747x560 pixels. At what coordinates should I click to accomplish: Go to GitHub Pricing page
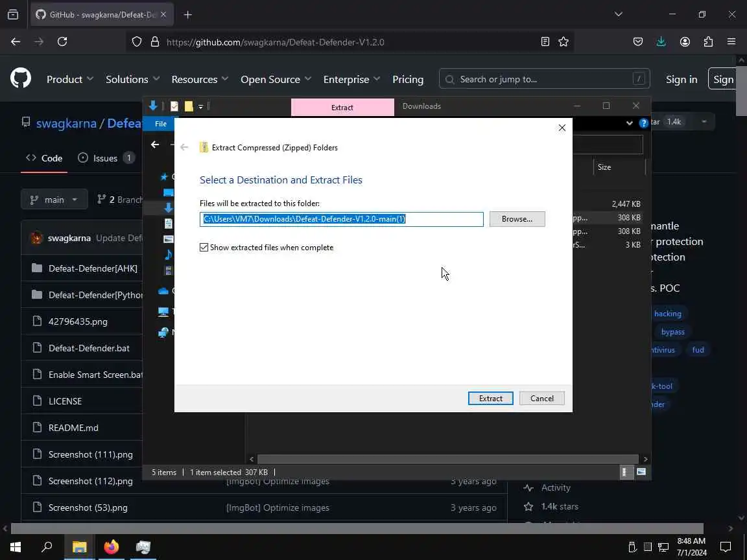coord(408,80)
